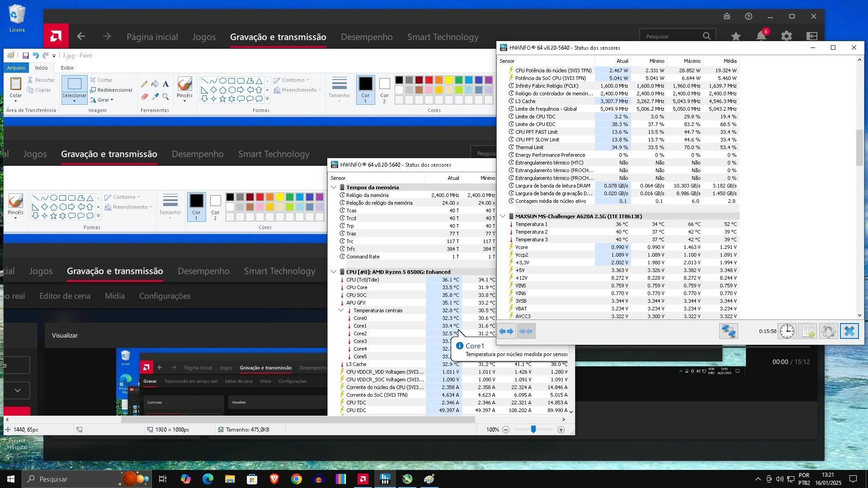Click the blue X button in HWiNFO toolbar

(x=849, y=331)
